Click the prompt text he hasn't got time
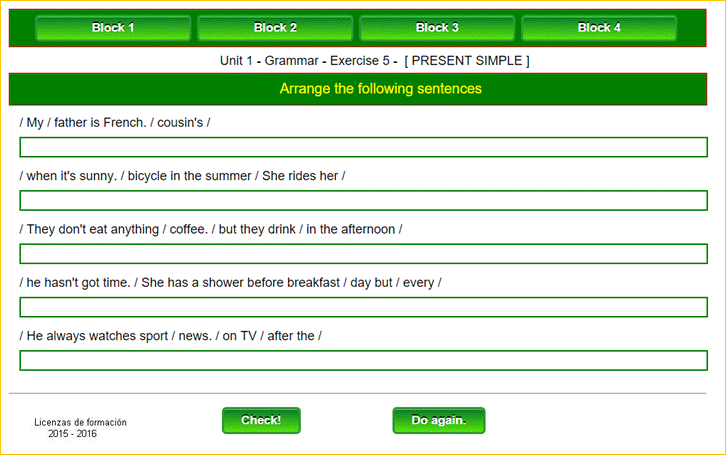 point(230,283)
